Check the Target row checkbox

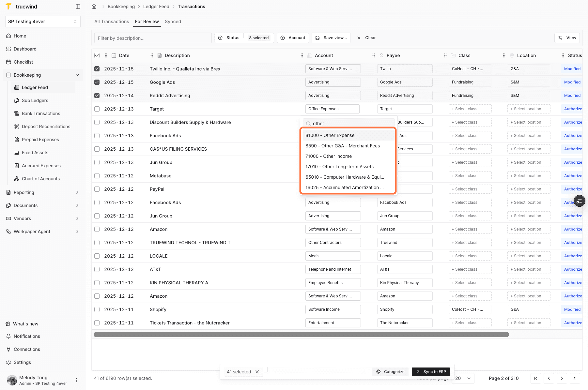pos(97,109)
